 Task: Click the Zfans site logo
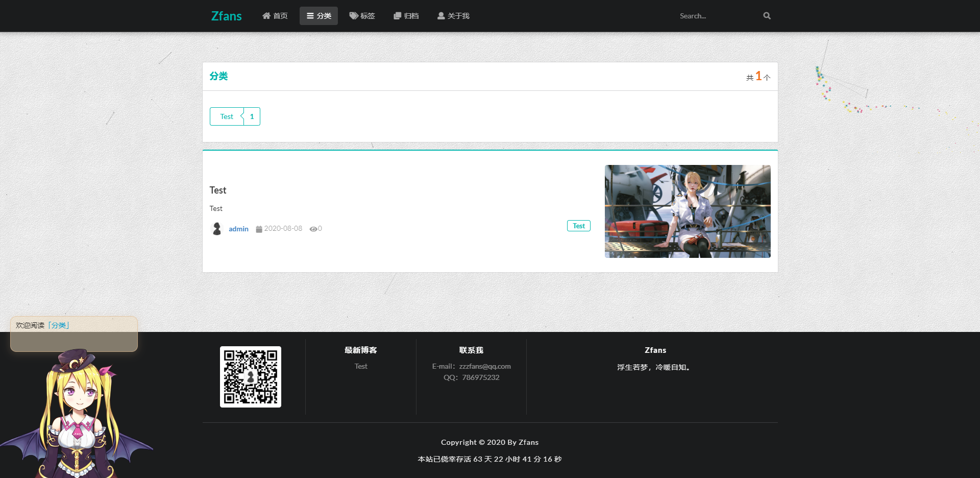[226, 16]
